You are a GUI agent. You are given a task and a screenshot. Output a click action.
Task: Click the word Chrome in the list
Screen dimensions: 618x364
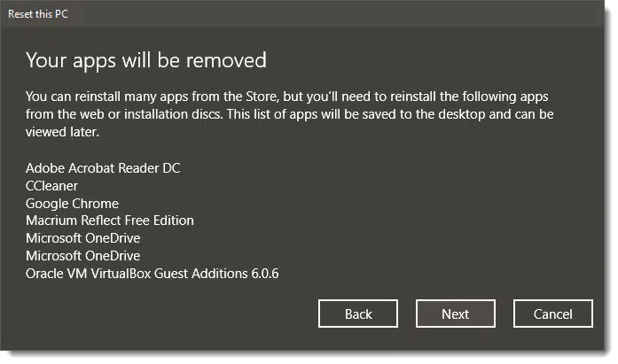[x=95, y=204]
